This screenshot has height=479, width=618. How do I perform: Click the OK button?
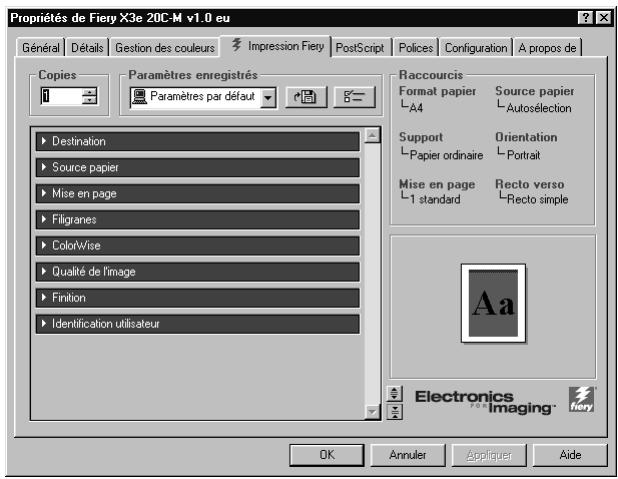[327, 455]
